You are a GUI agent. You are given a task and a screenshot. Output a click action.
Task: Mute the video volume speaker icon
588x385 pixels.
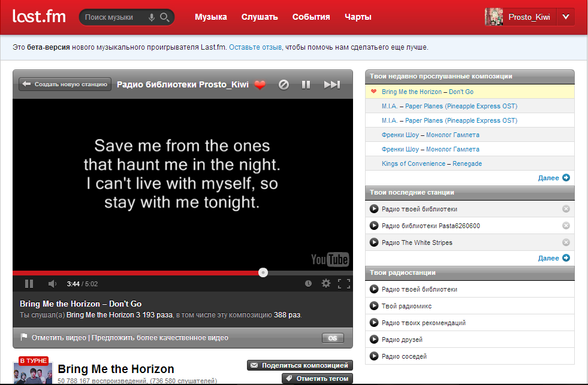[x=52, y=283]
